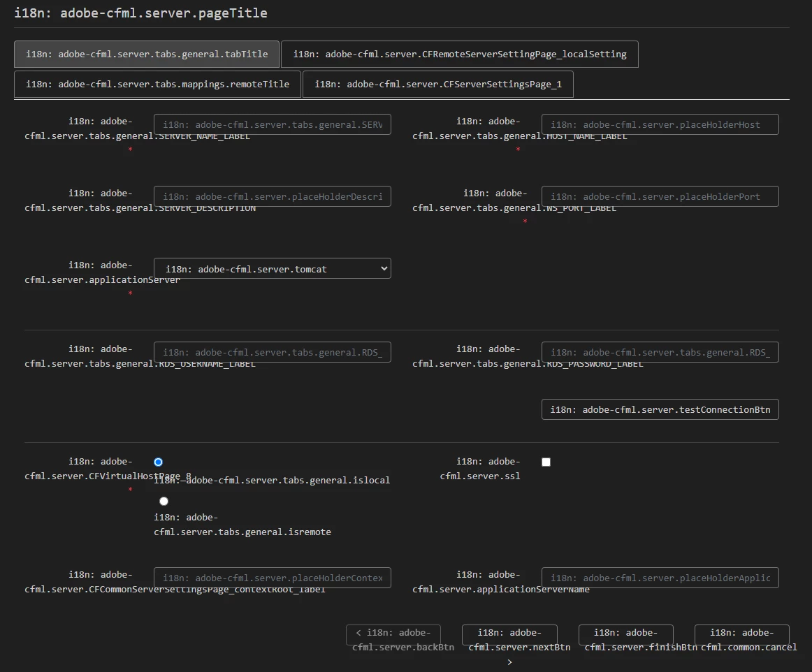Select the CFServerSettingsPage_1 tab

(x=437, y=85)
